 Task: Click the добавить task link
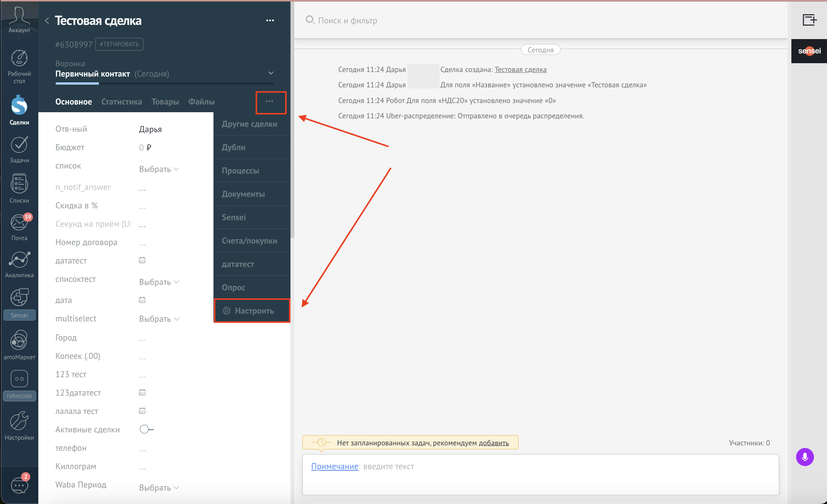[x=494, y=443]
